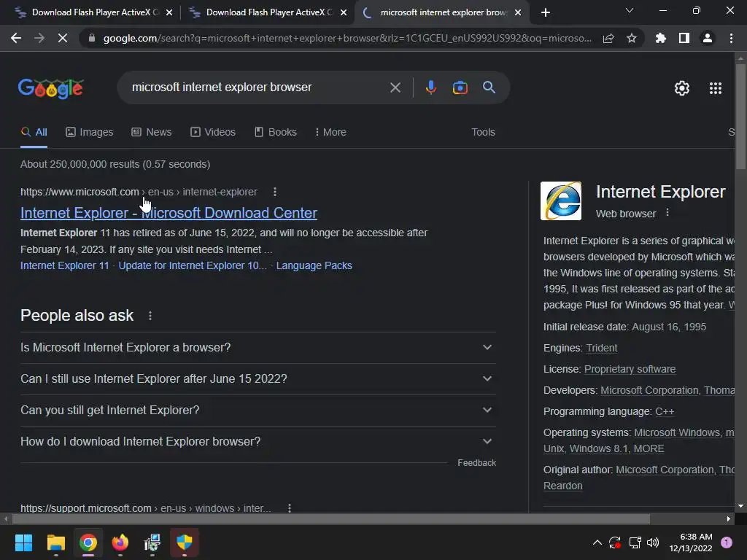Open Windows Start menu

coord(23,542)
